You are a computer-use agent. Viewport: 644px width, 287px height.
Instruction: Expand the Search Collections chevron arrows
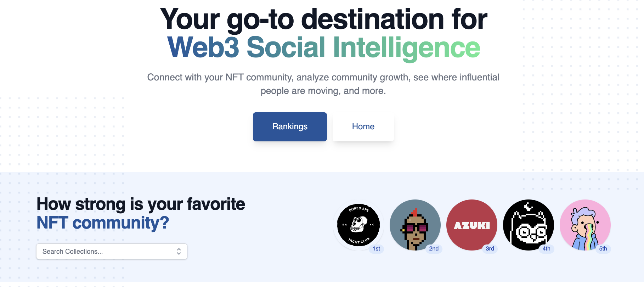pos(179,252)
